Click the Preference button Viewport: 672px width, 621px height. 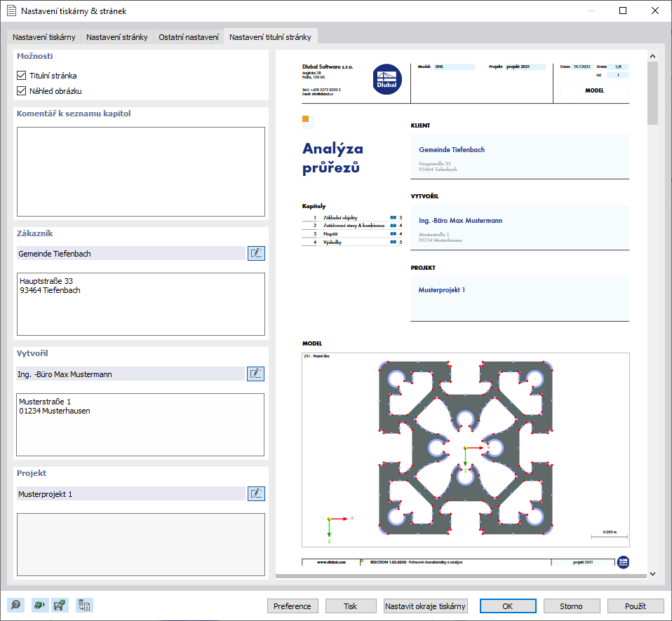(x=293, y=606)
